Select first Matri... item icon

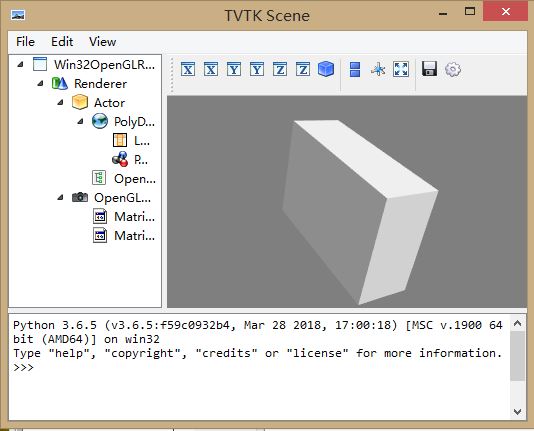(x=100, y=216)
